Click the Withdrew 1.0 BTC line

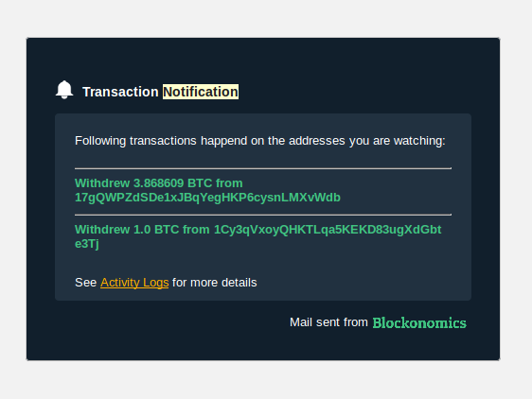(257, 236)
